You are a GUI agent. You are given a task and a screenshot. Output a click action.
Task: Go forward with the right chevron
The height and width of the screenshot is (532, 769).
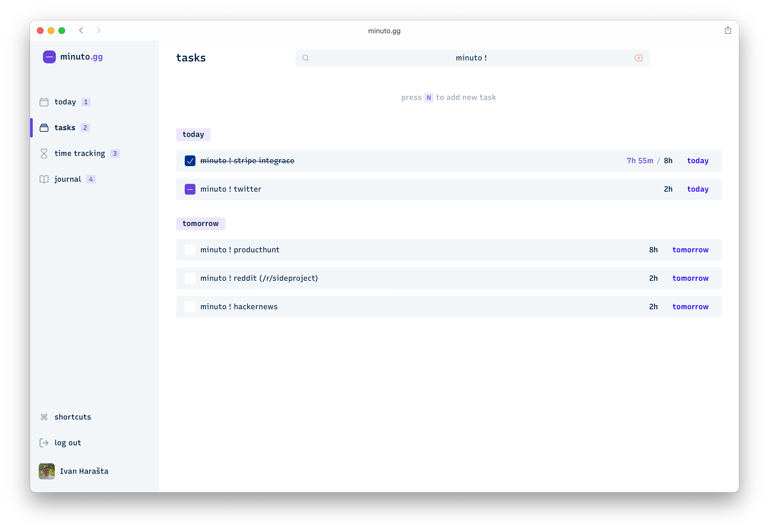[99, 31]
